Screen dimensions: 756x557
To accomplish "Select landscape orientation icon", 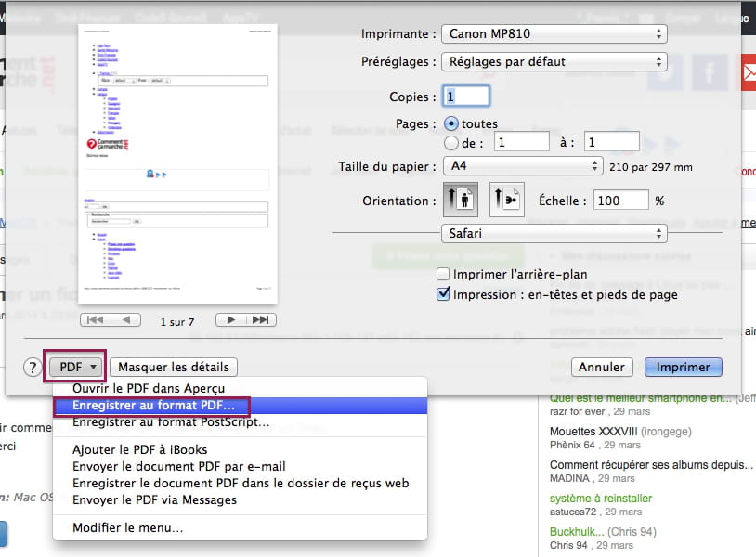I will [x=507, y=200].
